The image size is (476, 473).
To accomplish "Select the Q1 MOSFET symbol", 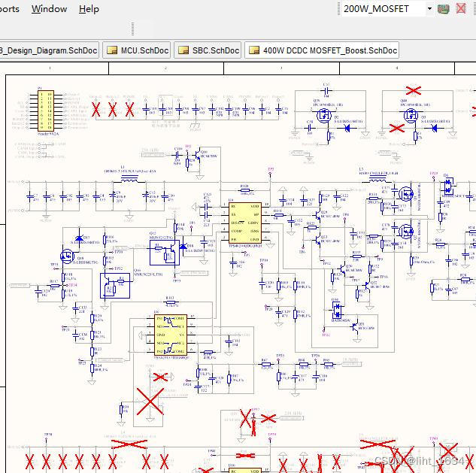I will click(406, 193).
